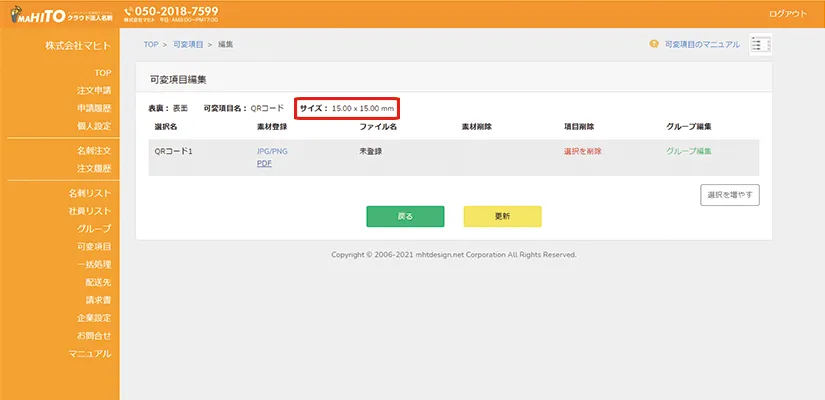Screen dimensions: 825x400
Task: Upload PDF material for QRコード1
Action: [264, 164]
